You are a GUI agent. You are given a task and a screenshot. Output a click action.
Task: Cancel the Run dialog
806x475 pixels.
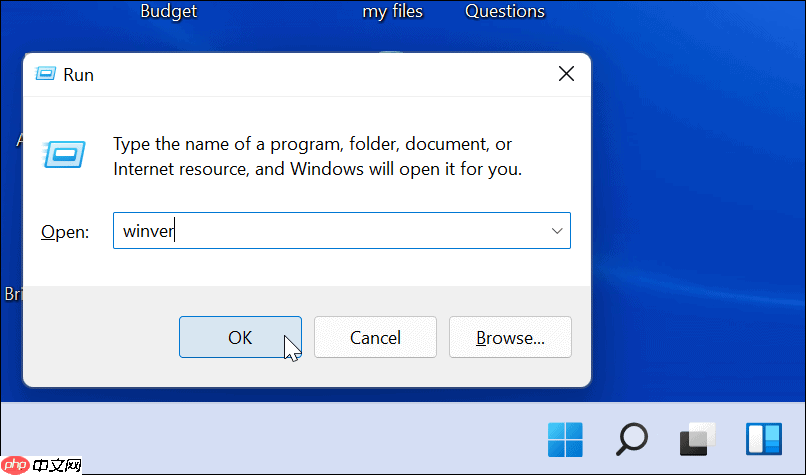click(375, 338)
